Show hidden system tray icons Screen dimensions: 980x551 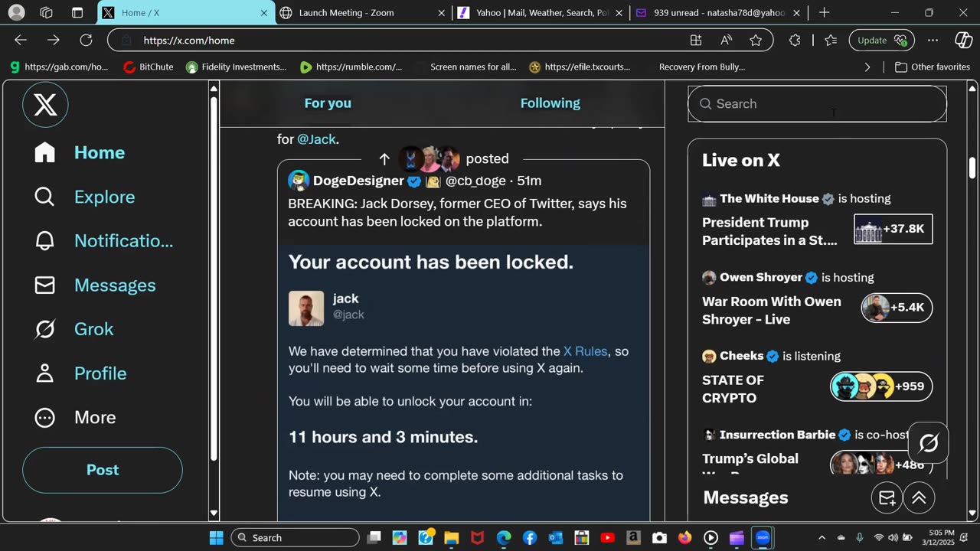822,537
